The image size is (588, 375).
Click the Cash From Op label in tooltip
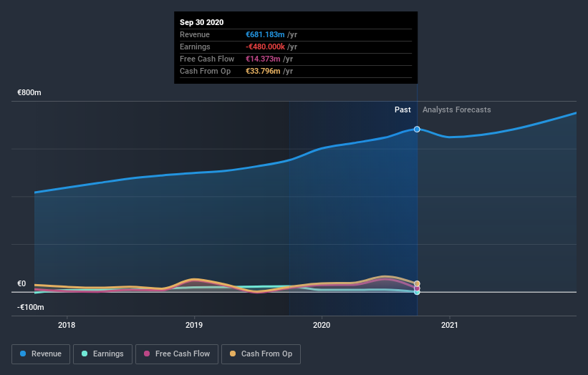pos(205,71)
